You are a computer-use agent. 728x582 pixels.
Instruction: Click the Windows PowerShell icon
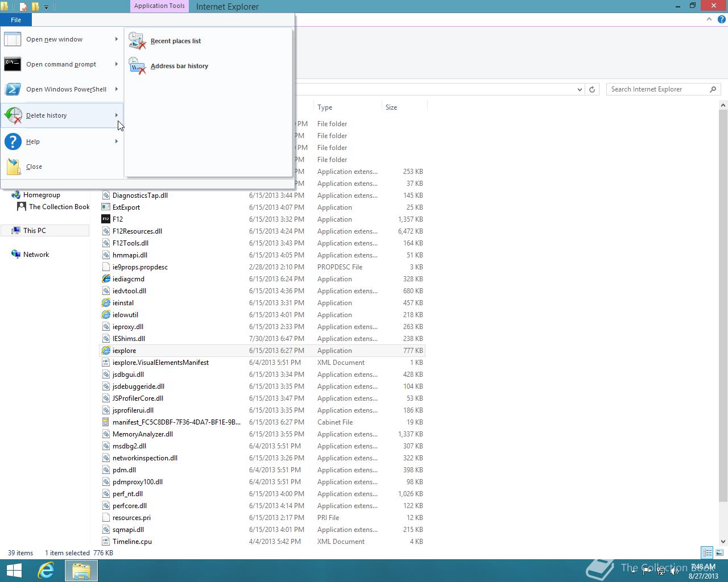pyautogui.click(x=13, y=89)
